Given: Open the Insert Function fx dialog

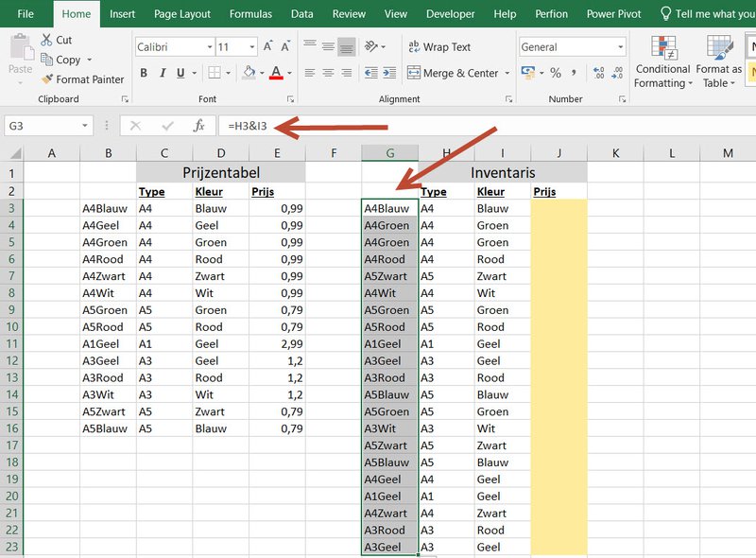Looking at the screenshot, I should [198, 126].
